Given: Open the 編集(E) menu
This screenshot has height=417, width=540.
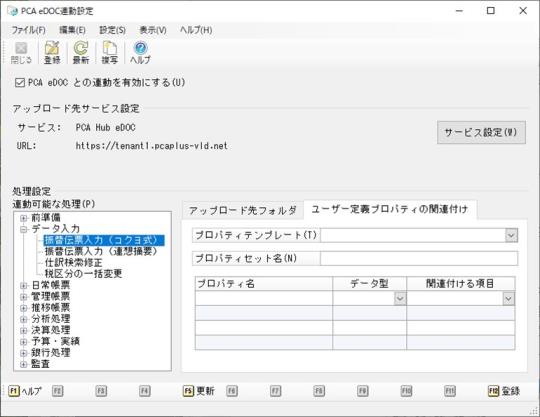Looking at the screenshot, I should click(72, 30).
